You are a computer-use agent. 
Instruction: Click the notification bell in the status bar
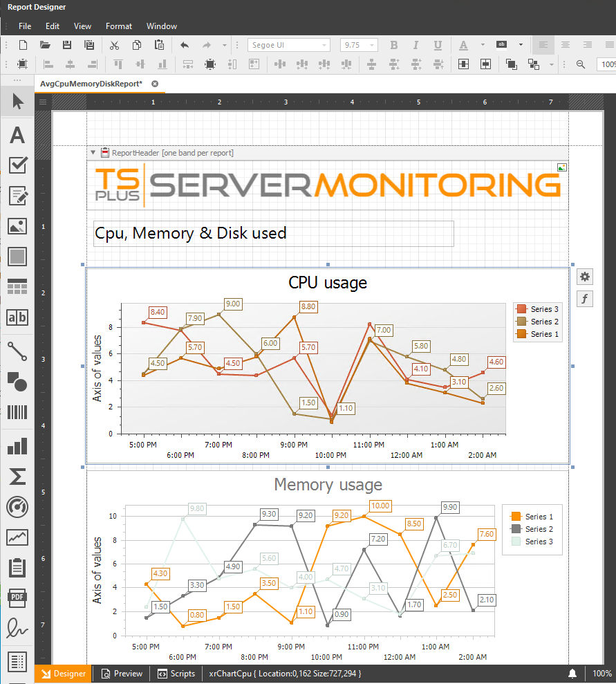(572, 673)
